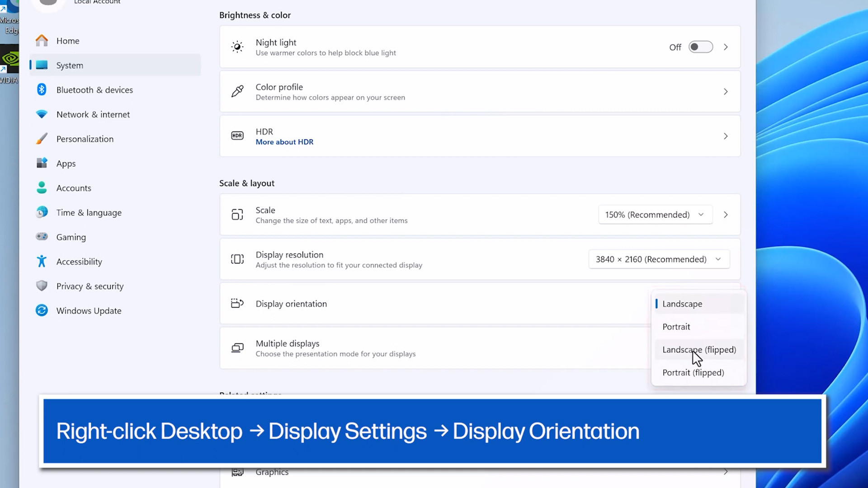Click the Gaming controller icon
Screen dimensions: 868x488
[x=42, y=236]
